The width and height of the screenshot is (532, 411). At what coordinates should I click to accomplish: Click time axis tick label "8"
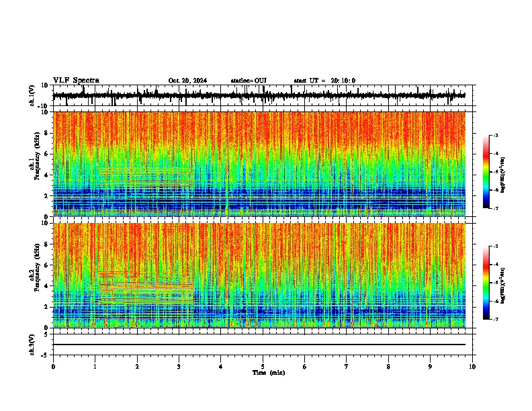pos(388,367)
